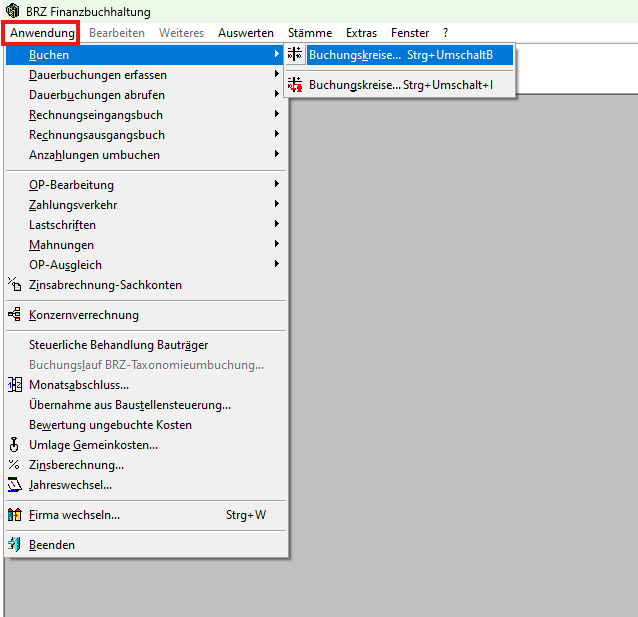Click the Zinsberechnung percent icon
The height and width of the screenshot is (617, 638).
(14, 464)
